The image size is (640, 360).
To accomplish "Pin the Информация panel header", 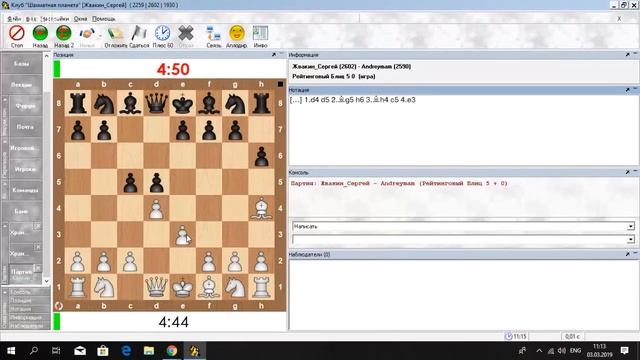I will tap(628, 54).
